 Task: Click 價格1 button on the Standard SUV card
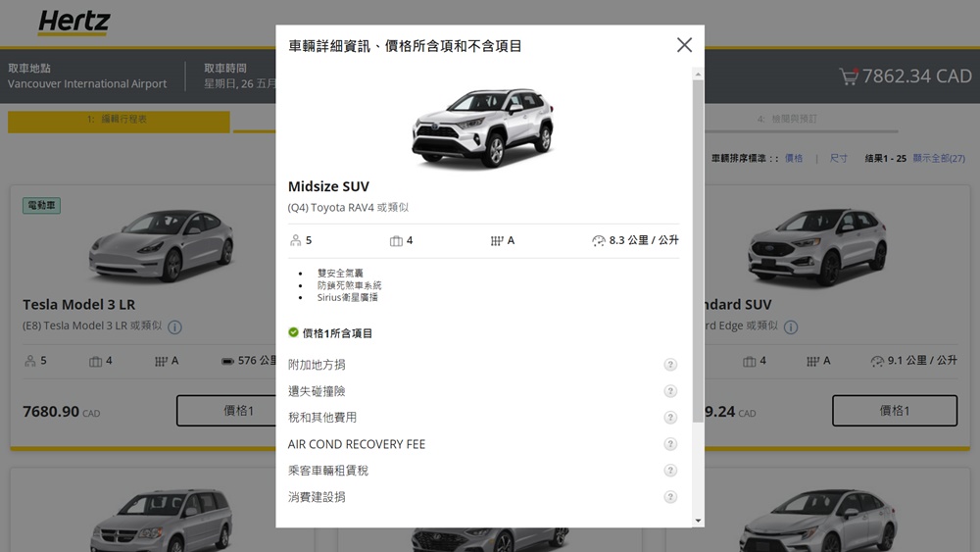tap(895, 411)
